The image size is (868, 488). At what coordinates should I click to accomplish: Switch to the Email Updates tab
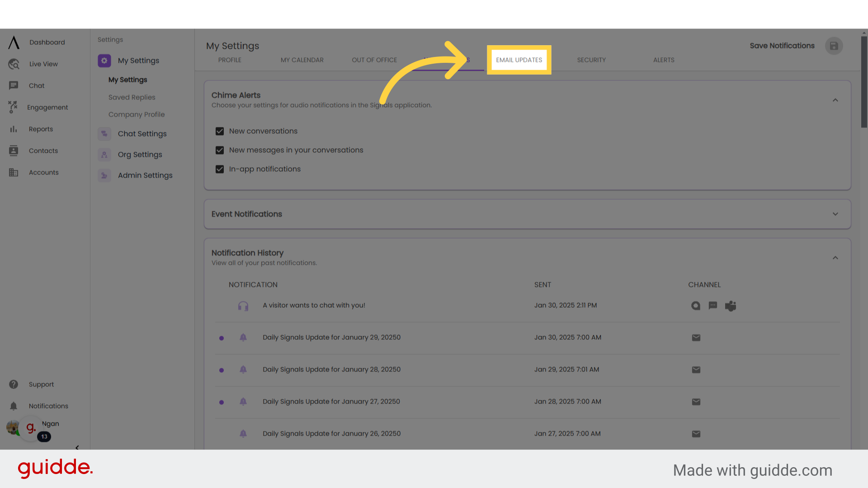tap(519, 60)
